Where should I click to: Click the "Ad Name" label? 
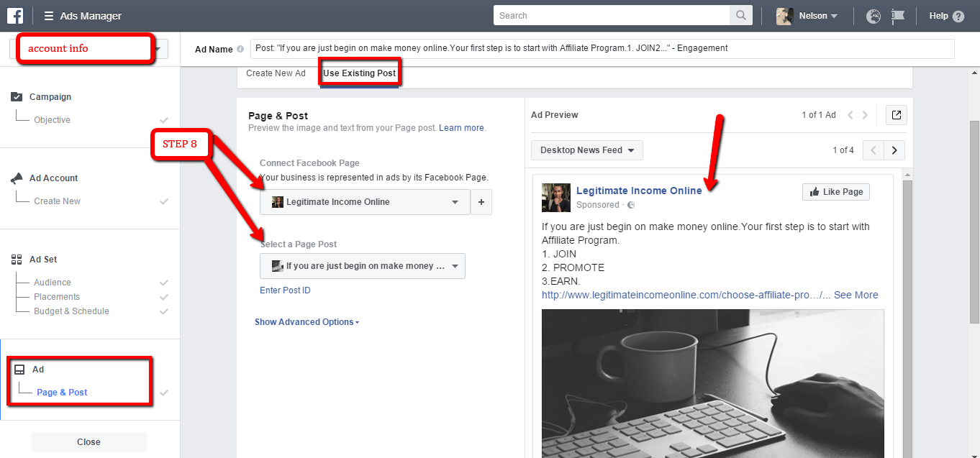[x=214, y=50]
